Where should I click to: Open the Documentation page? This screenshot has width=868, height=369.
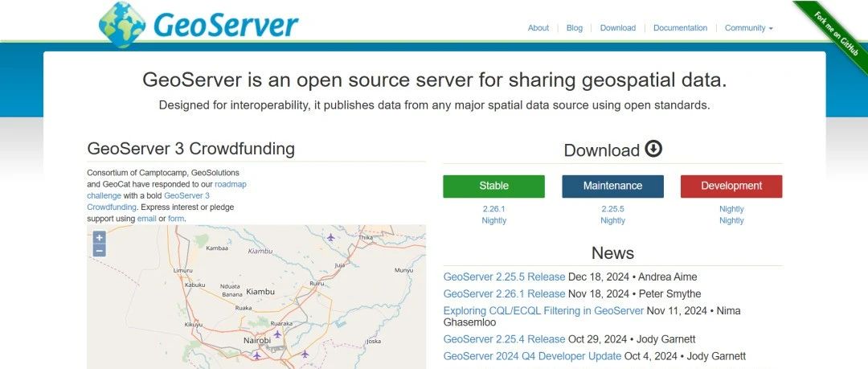click(x=680, y=27)
